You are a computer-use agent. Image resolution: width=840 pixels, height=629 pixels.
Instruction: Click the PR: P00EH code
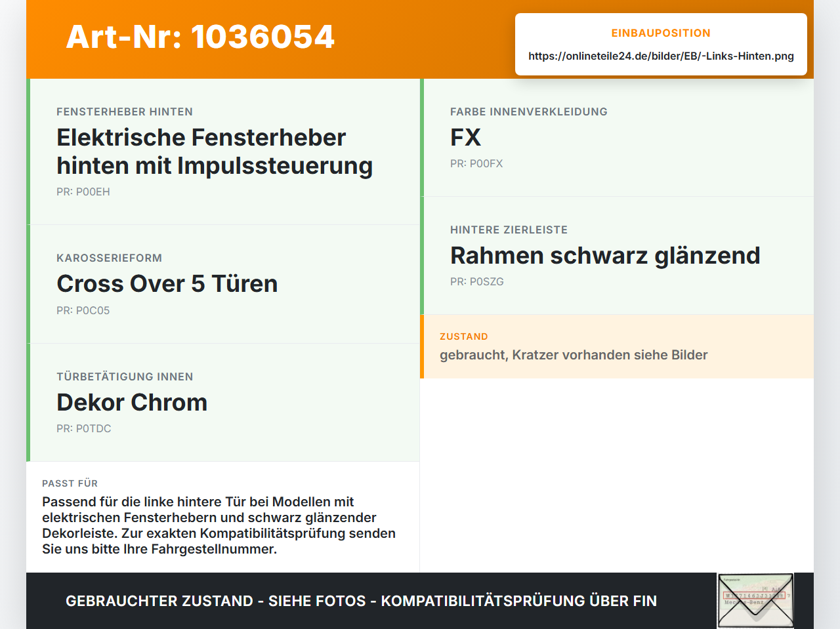(83, 192)
